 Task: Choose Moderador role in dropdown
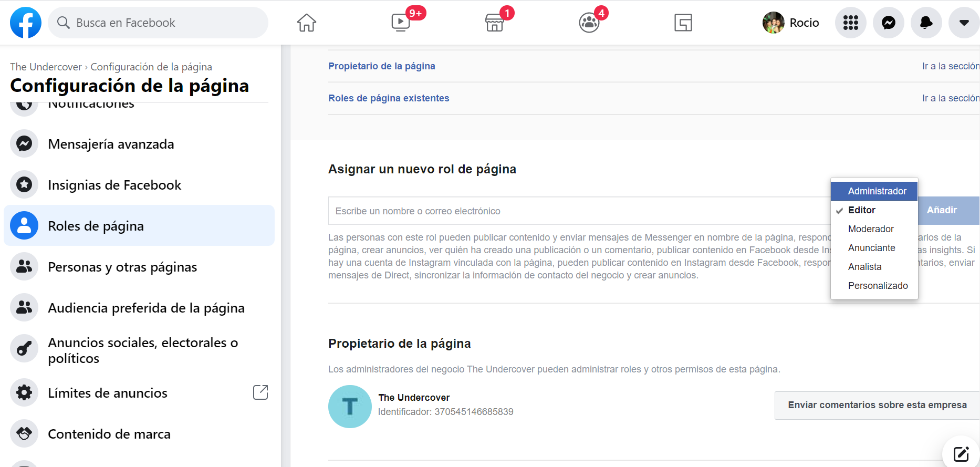coord(874,229)
